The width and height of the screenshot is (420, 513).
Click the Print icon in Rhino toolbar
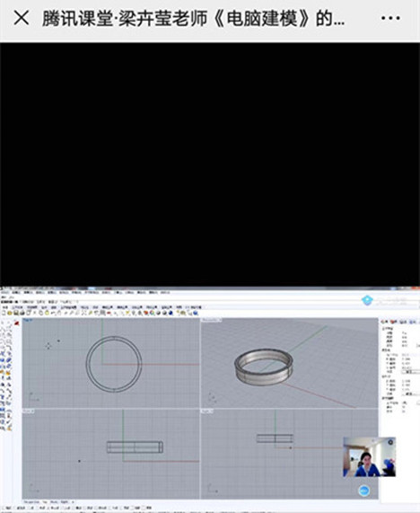pyautogui.click(x=22, y=313)
